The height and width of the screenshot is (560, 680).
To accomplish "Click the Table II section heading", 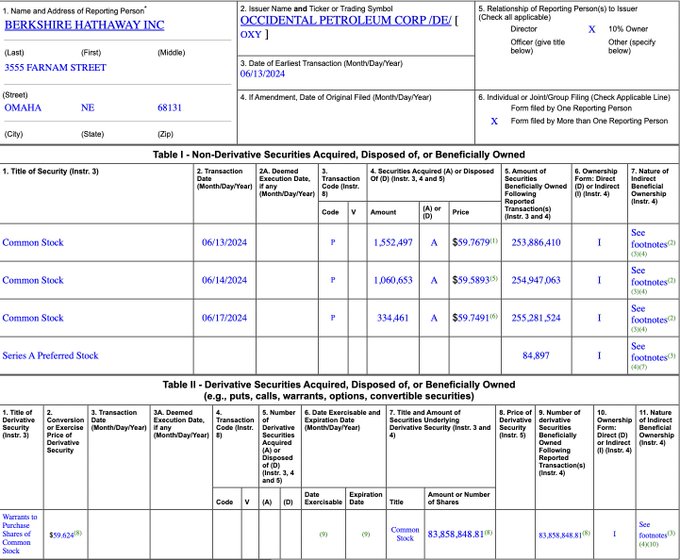I will (339, 390).
